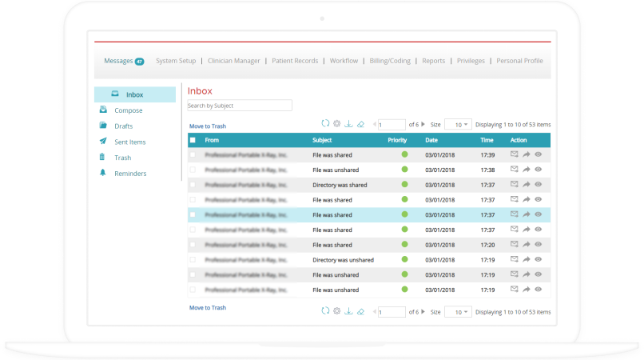
Task: Click the top Move to Trash link
Action: (208, 126)
